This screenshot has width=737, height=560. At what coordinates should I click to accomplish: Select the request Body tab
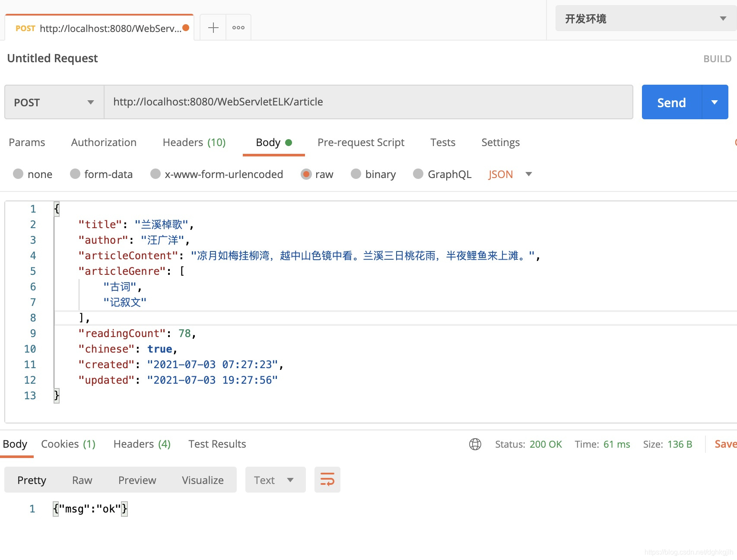point(274,143)
